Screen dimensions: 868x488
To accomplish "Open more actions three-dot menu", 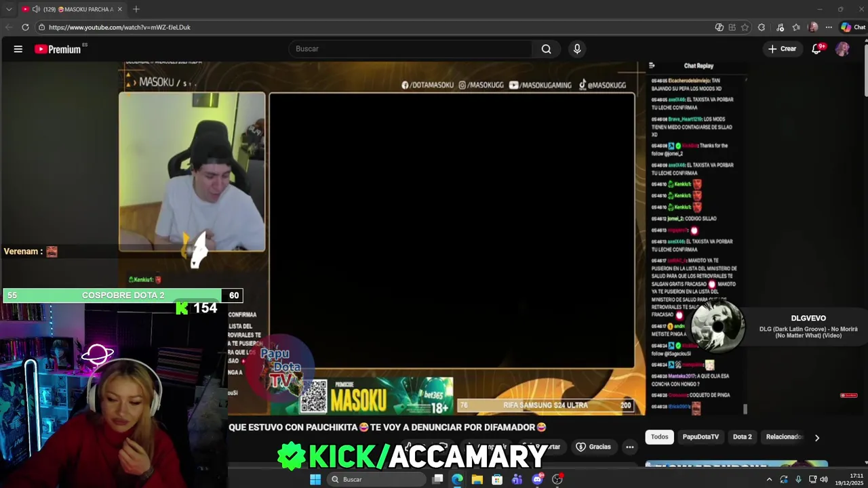I will click(630, 447).
